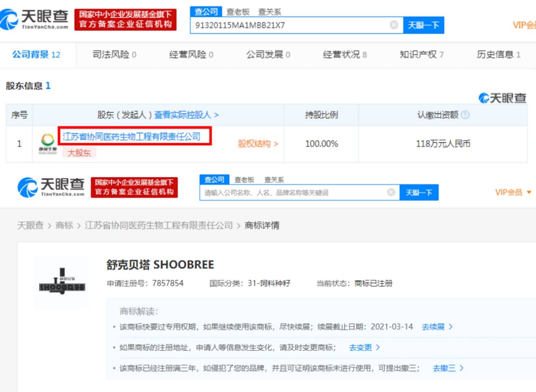Clear top search box with X icon
536x392 pixels.
click(x=394, y=25)
